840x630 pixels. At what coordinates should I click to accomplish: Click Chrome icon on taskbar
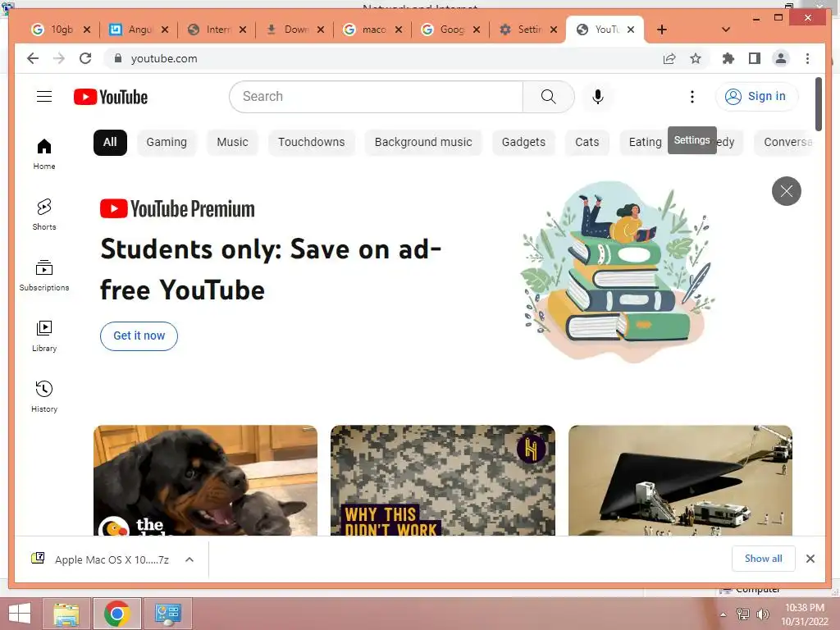click(117, 614)
